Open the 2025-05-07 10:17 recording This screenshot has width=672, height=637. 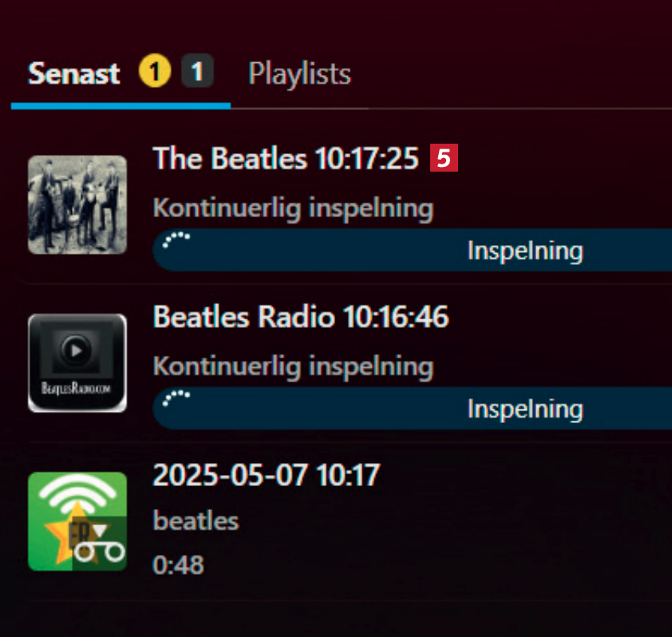pos(265,476)
